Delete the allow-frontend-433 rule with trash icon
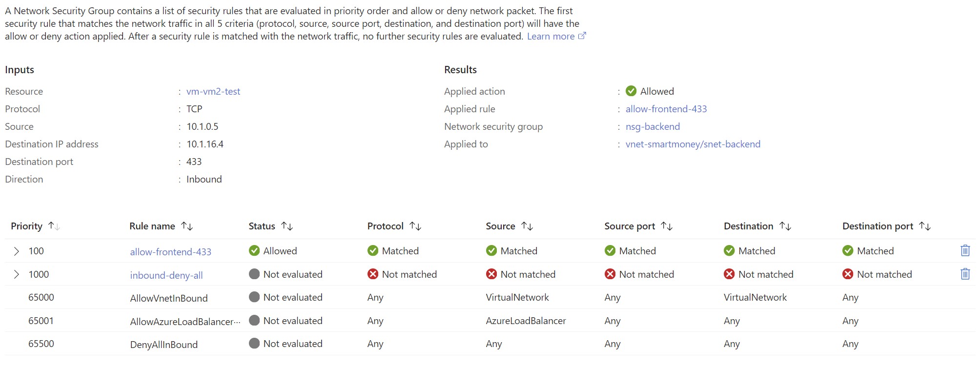 965,250
